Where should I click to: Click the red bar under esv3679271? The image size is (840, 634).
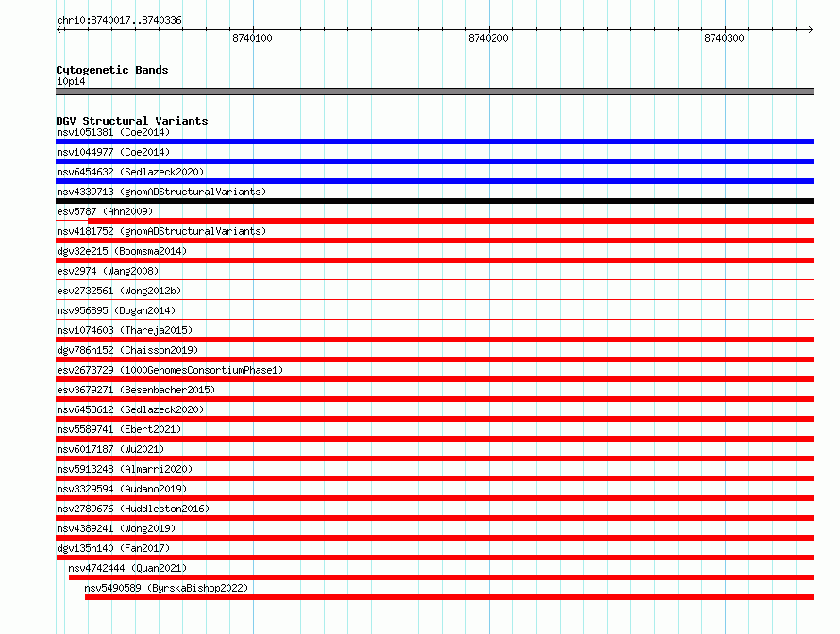[x=434, y=399]
